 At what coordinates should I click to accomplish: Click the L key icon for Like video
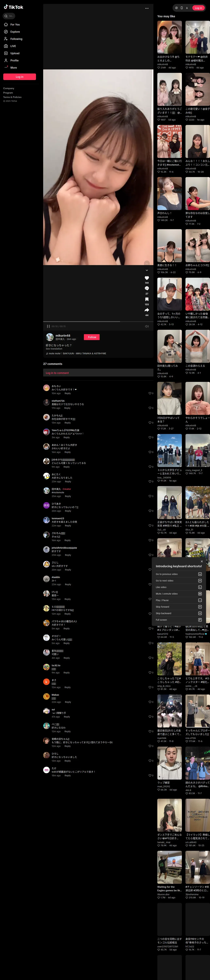tap(200, 587)
